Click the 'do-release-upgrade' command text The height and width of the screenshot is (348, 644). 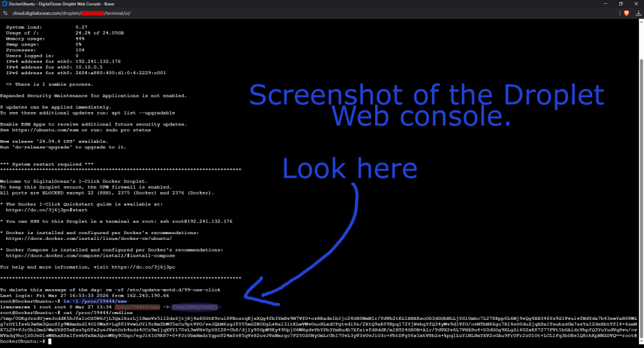42,147
